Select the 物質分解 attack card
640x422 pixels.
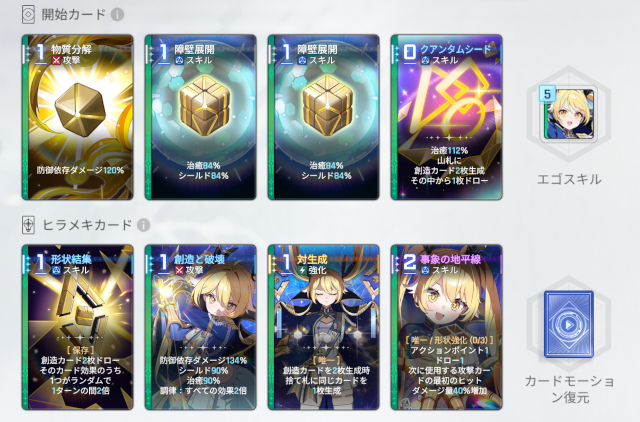coord(78,117)
